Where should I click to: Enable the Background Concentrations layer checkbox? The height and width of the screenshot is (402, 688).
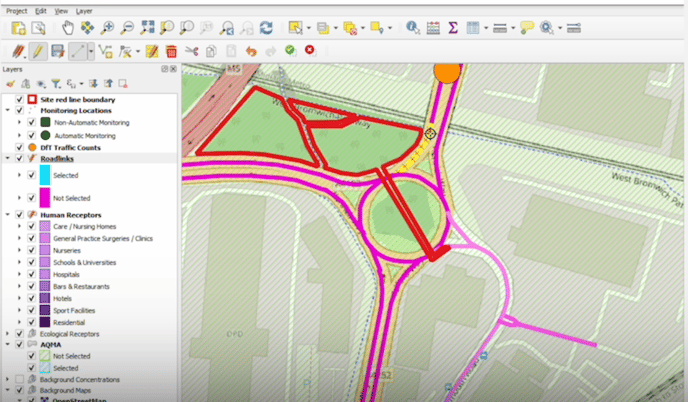pos(20,380)
